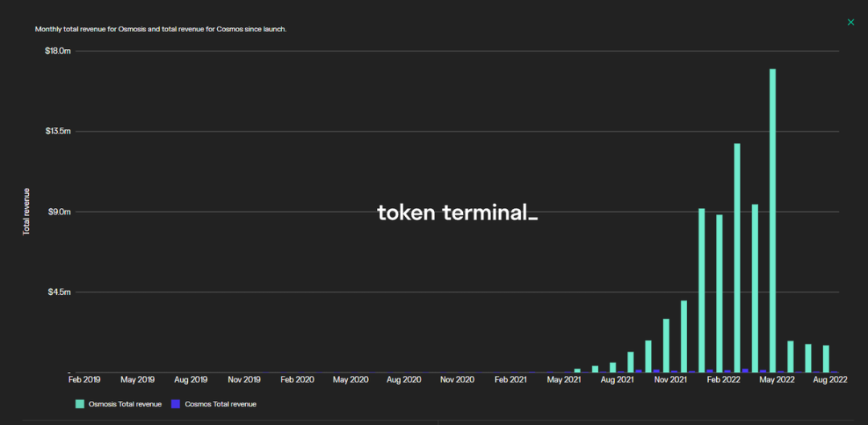The width and height of the screenshot is (868, 425).
Task: Click the $9.0m y-axis label
Action: pos(59,212)
